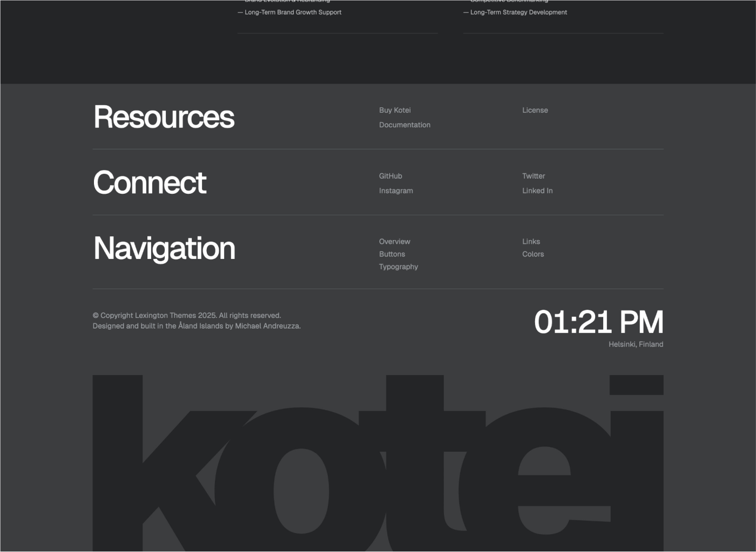Image resolution: width=756 pixels, height=552 pixels.
Task: Go to the Overview page
Action: point(394,241)
